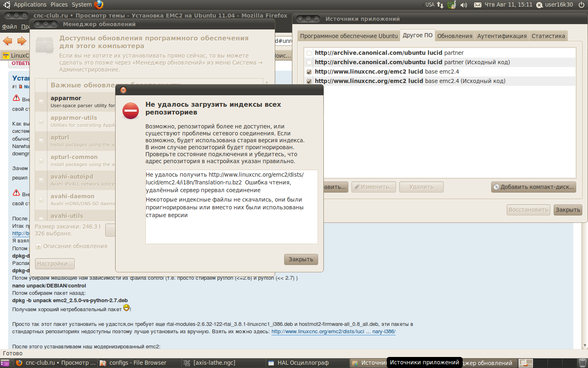Click the heading Не удалось загрузить индексы
Image resolution: width=588 pixels, height=368 pixels.
tap(213, 108)
